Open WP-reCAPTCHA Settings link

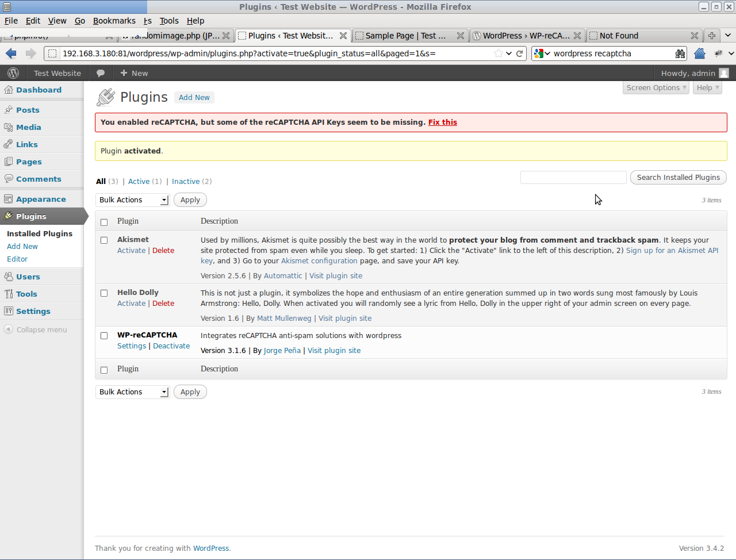point(132,346)
